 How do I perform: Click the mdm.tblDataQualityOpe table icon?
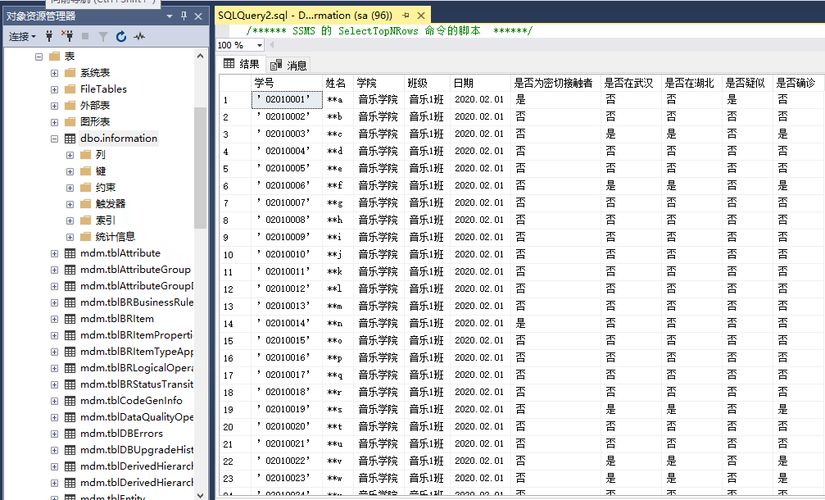point(70,417)
